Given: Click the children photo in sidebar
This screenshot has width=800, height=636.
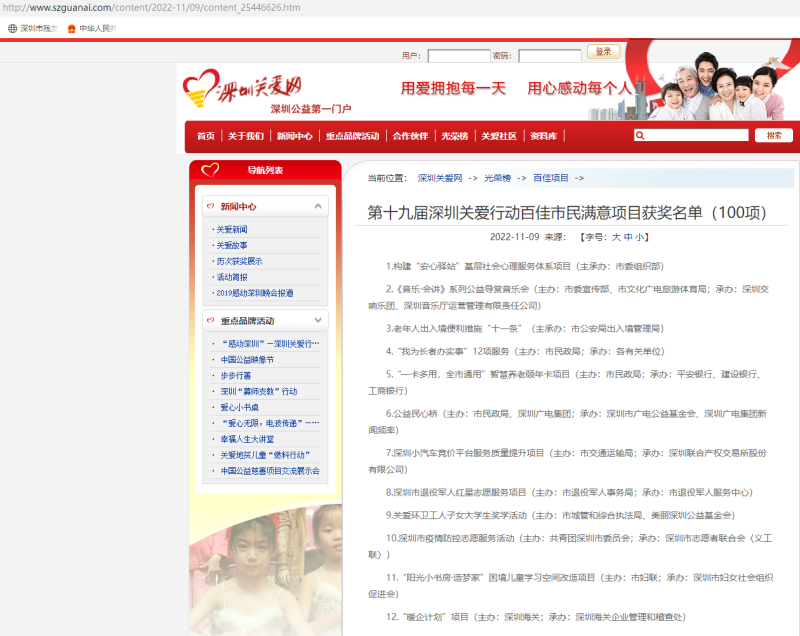Looking at the screenshot, I should tap(265, 569).
